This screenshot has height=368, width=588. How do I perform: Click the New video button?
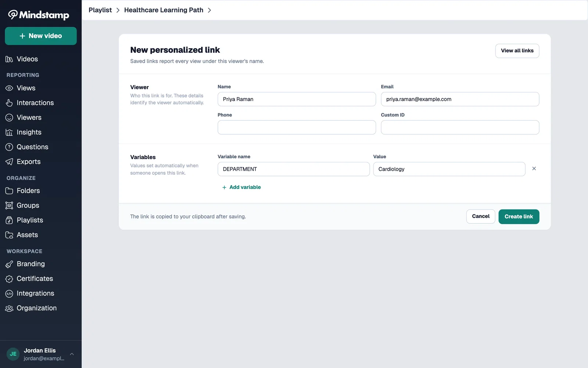coord(41,36)
